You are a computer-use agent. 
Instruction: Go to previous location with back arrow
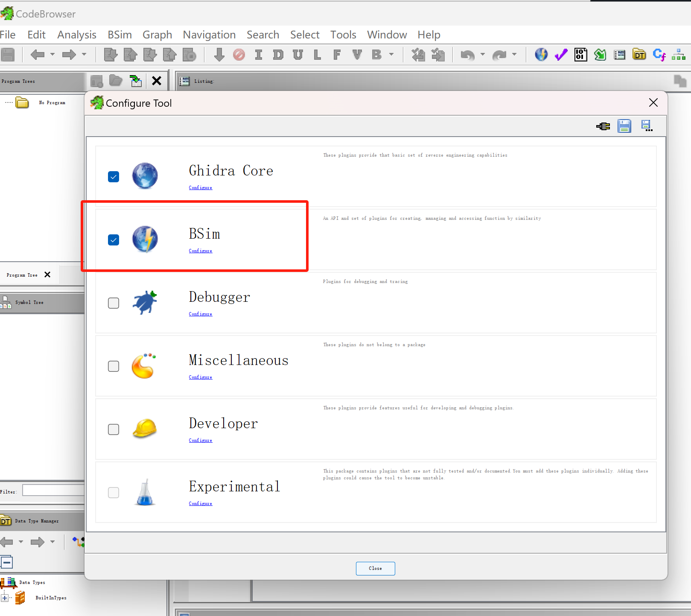tap(38, 55)
